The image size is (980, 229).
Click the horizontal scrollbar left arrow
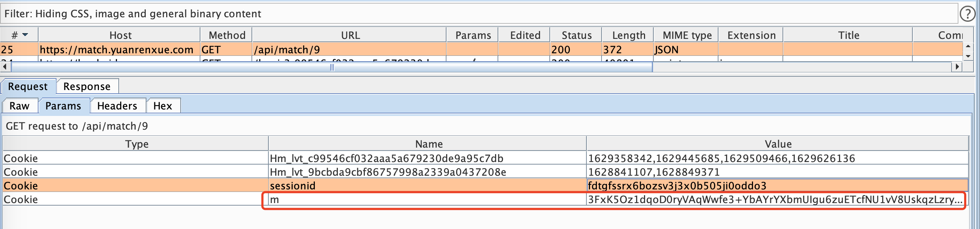coord(5,67)
